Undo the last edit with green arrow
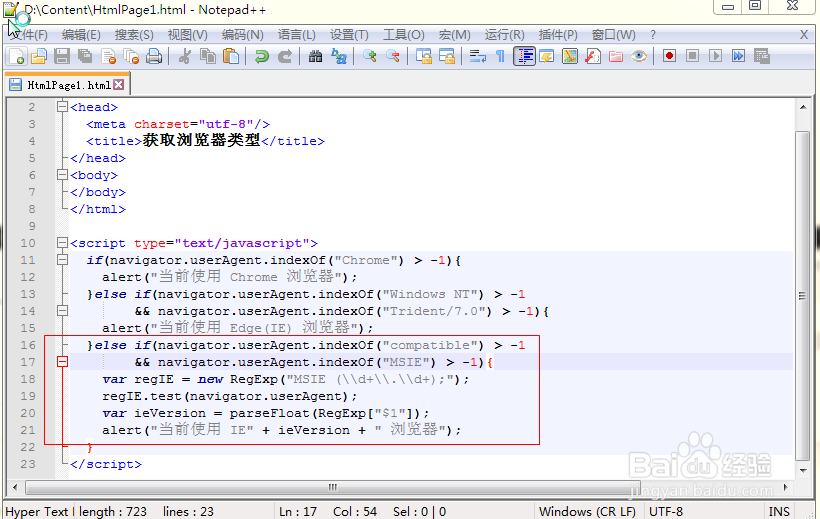The image size is (820, 519). pyautogui.click(x=261, y=56)
